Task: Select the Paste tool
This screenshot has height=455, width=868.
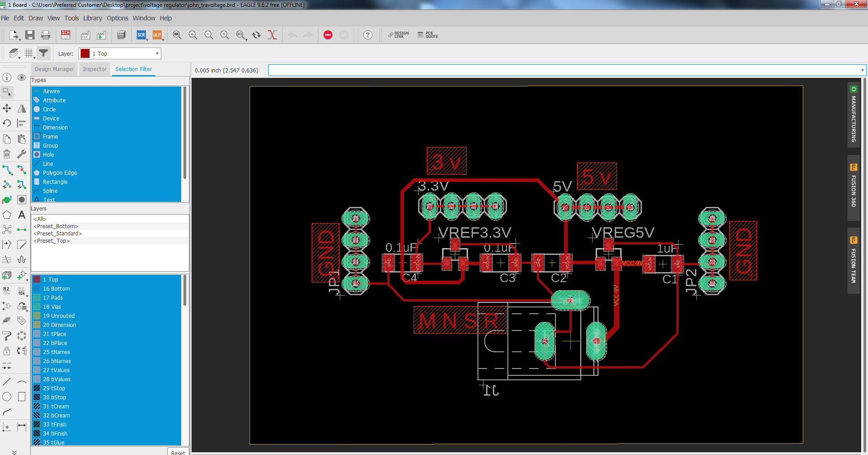Action: (21, 139)
